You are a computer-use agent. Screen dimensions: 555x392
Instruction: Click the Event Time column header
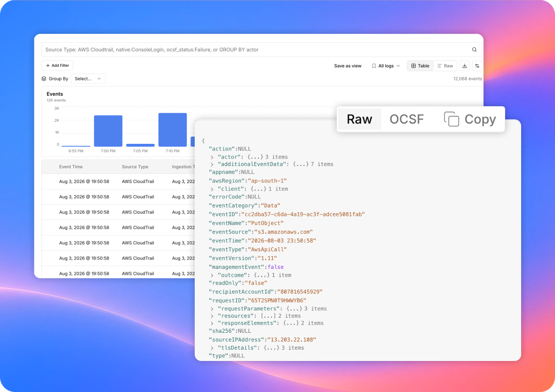point(71,167)
